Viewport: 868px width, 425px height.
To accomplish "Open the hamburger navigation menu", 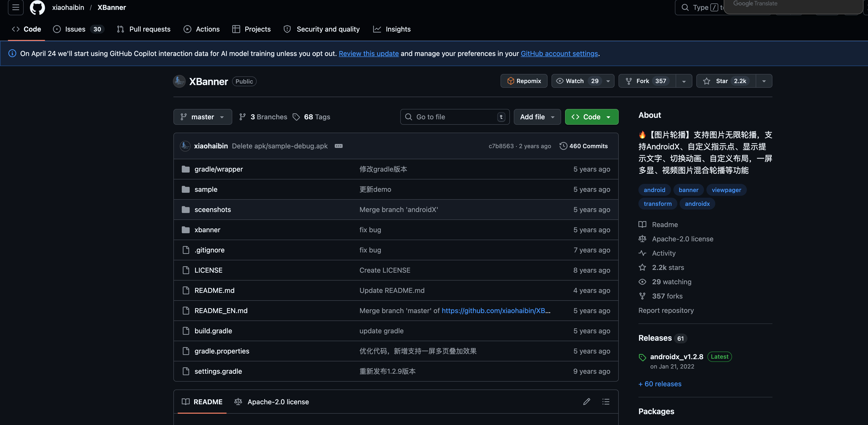I will click(x=16, y=7).
